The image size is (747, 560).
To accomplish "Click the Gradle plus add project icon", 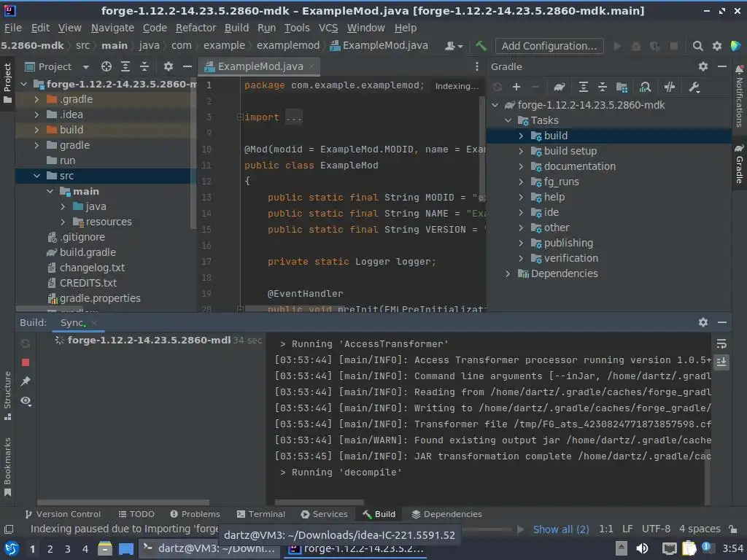I will (516, 87).
